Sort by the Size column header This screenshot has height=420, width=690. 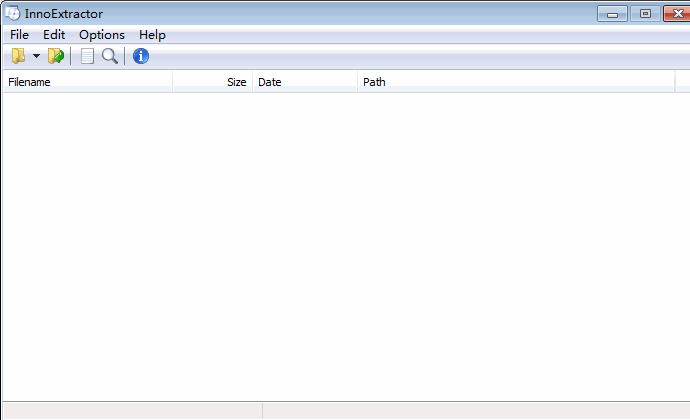(x=213, y=82)
